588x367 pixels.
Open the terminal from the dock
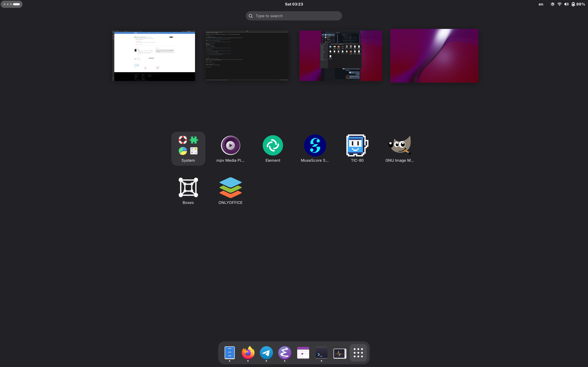point(321,353)
